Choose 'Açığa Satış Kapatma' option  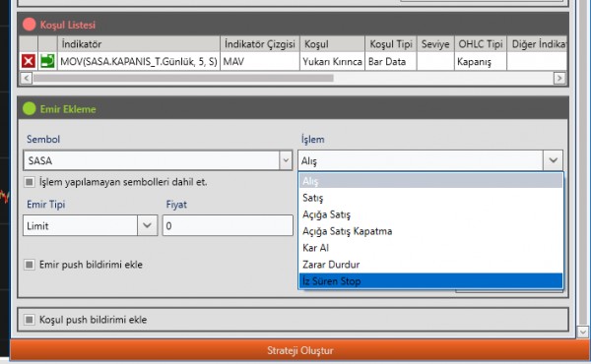click(430, 231)
